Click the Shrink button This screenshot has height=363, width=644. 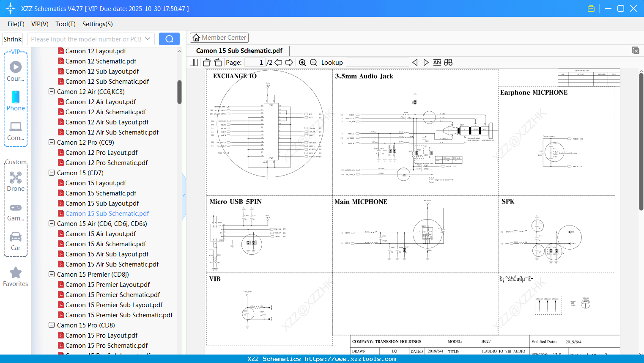click(x=12, y=38)
